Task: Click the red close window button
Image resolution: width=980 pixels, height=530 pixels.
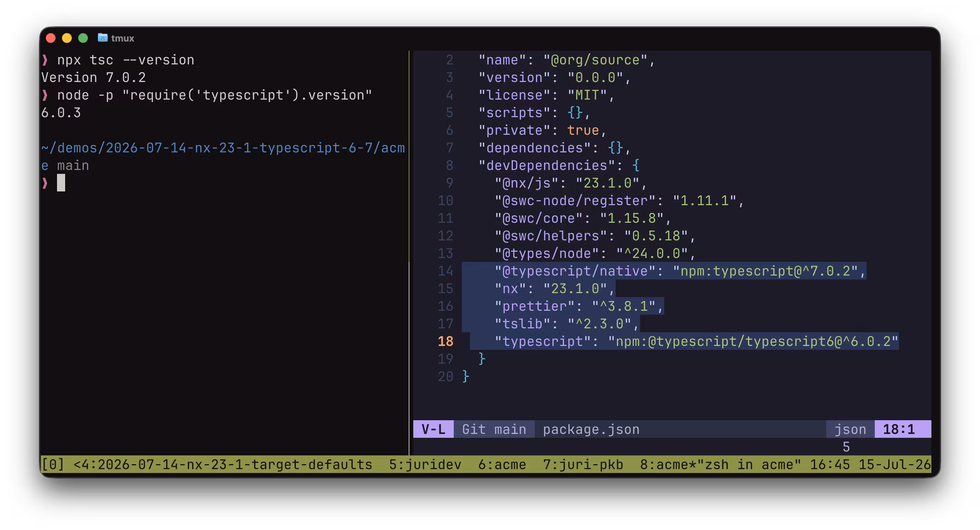Action: pos(51,38)
